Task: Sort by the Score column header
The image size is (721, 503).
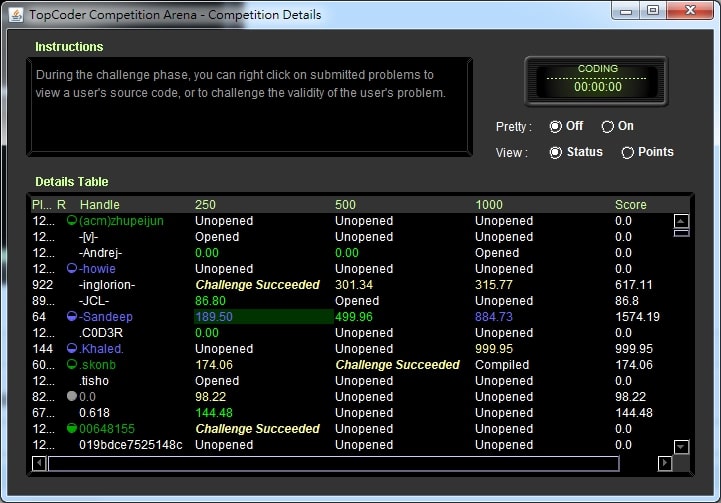Action: pyautogui.click(x=631, y=205)
